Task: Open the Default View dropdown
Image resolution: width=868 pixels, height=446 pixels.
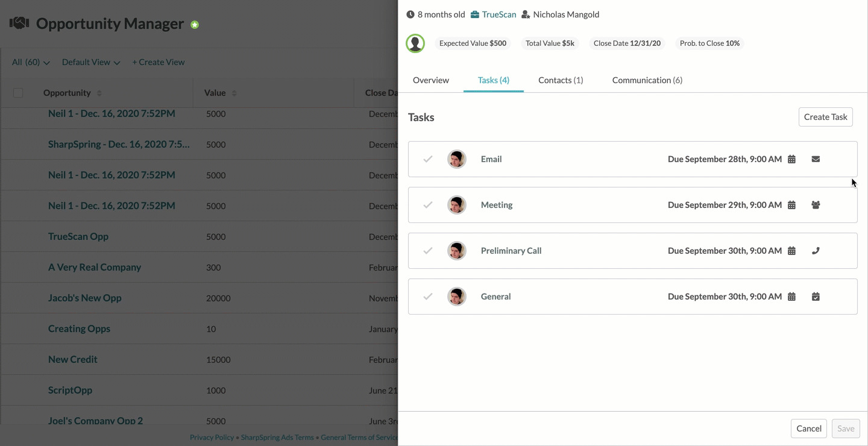Action: [91, 62]
